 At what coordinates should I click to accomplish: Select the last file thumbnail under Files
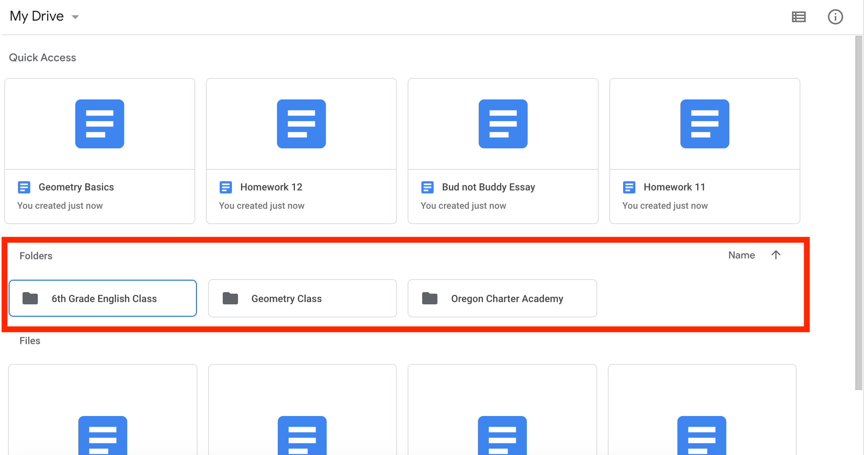pos(702,410)
